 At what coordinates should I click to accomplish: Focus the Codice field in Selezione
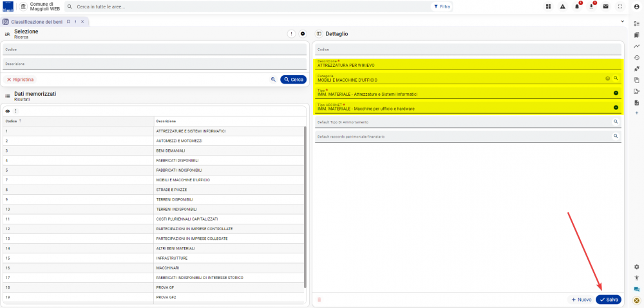coord(155,50)
